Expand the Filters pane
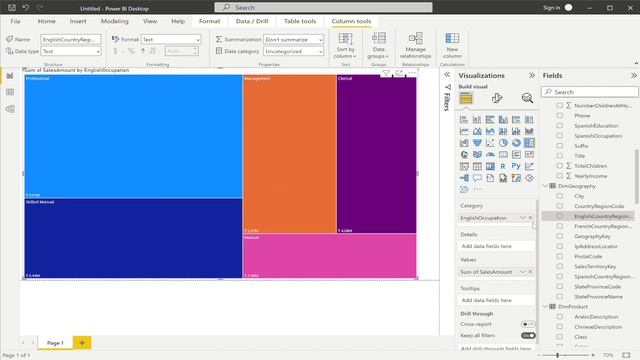The height and width of the screenshot is (360, 640). [x=447, y=75]
